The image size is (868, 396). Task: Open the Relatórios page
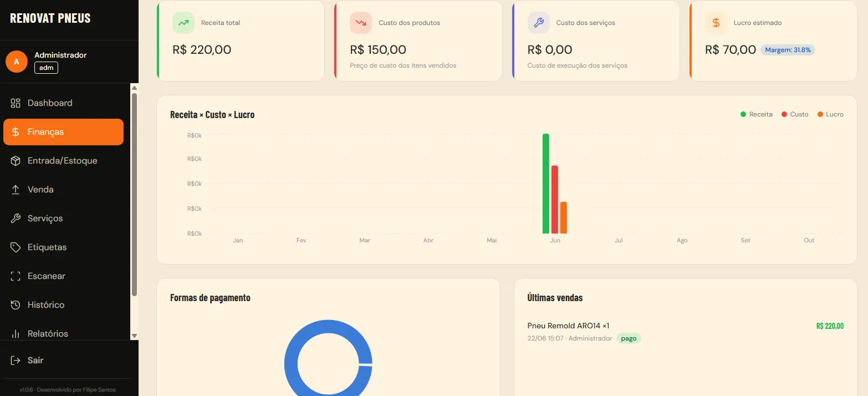(x=63, y=333)
